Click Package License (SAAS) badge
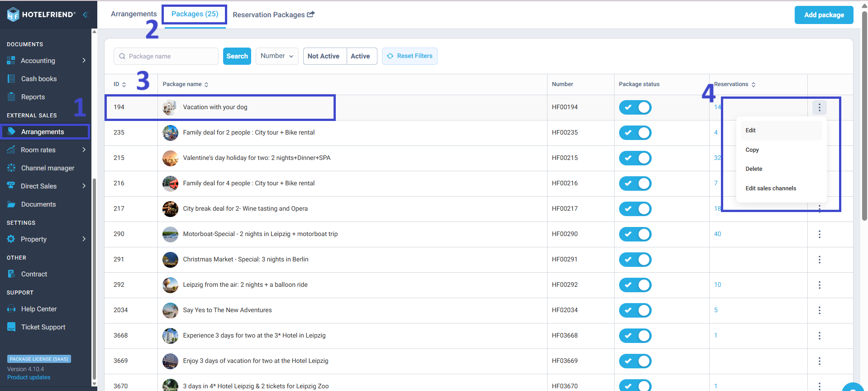 [x=39, y=359]
